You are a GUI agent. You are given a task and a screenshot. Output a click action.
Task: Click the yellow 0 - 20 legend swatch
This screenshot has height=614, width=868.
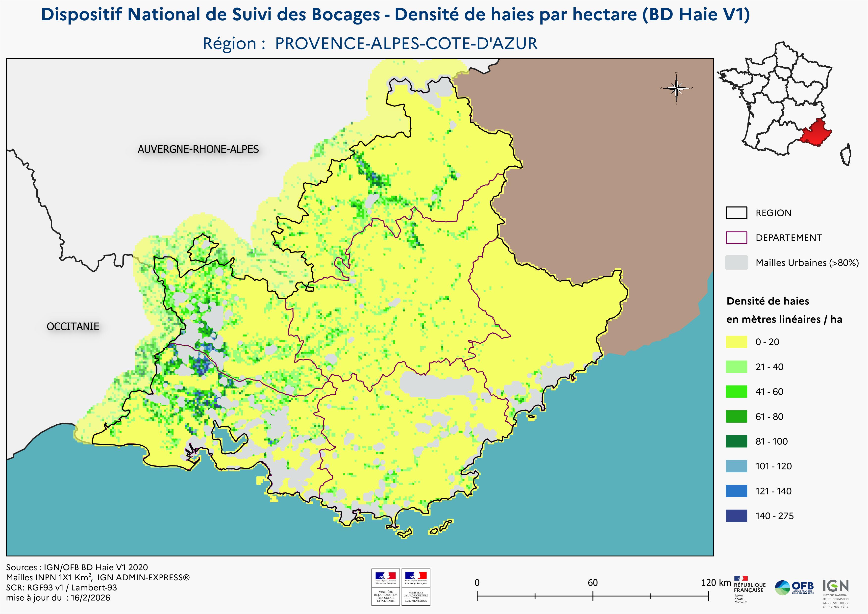(x=736, y=342)
